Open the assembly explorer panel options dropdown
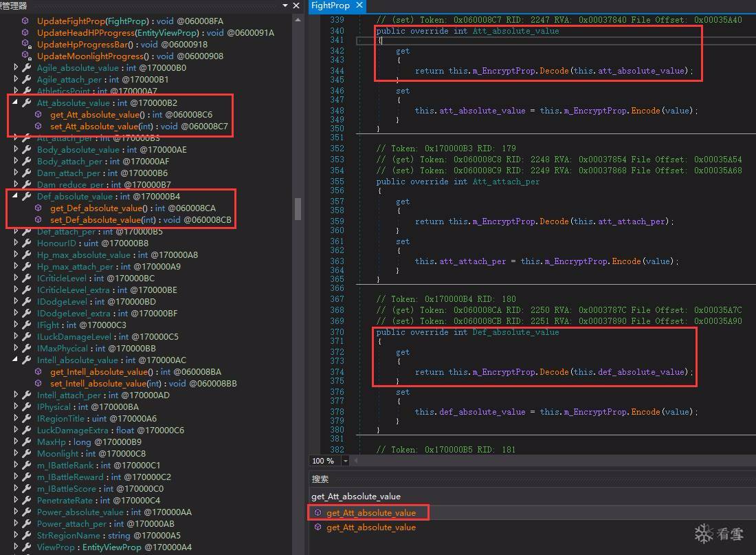Screen dimensions: 756x555 click(286, 6)
